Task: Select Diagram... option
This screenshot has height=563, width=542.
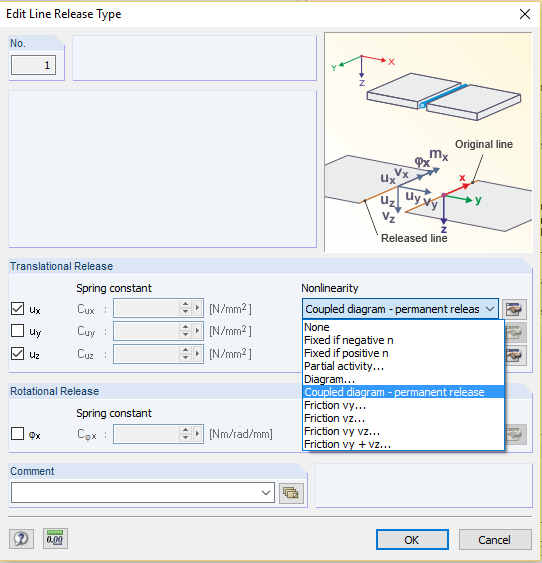Action: (x=403, y=379)
